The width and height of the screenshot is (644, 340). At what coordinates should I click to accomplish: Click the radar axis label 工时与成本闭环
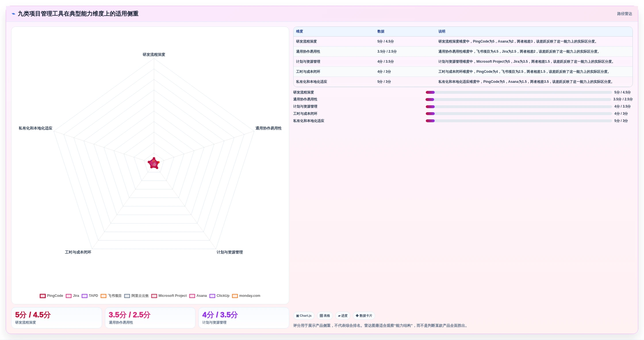[x=78, y=252]
